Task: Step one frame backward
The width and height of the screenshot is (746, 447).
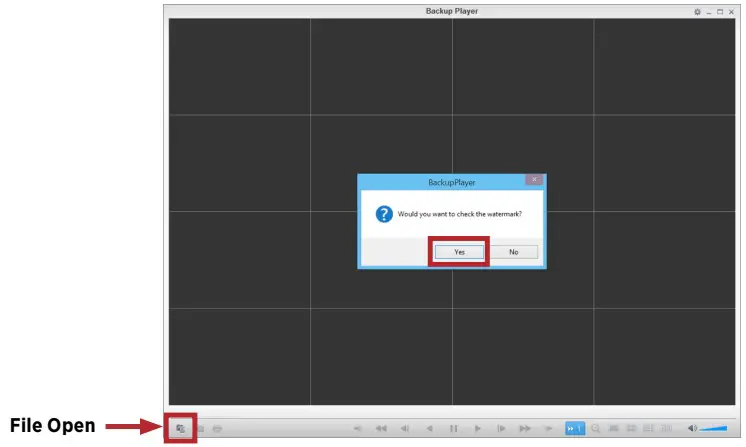Action: pos(405,428)
